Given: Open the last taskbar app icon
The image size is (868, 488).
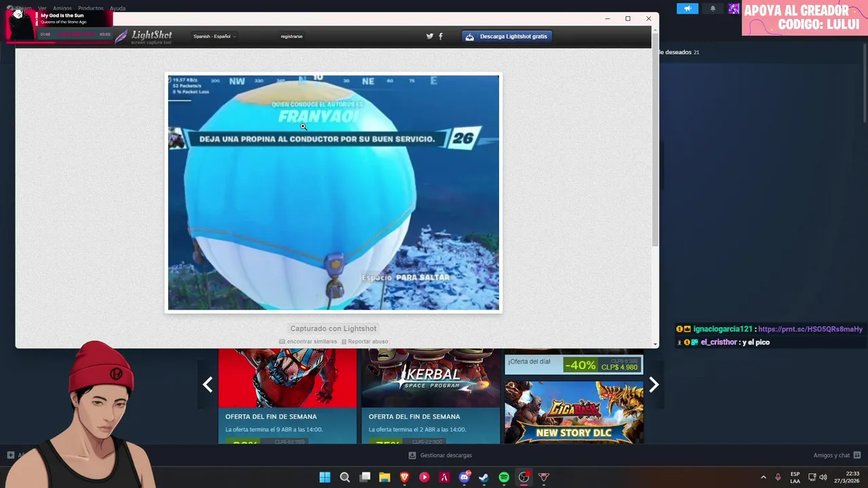Looking at the screenshot, I should pos(544,477).
